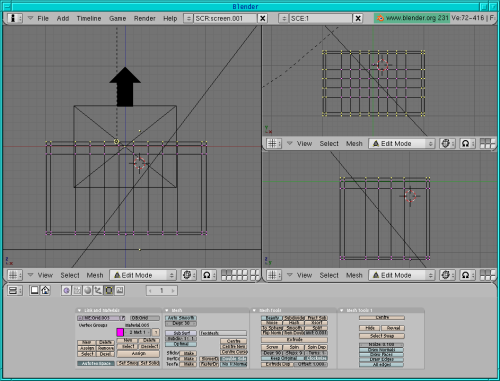Switch to Scene buttons context icon
Viewport: 500px width, 381px height.
click(x=120, y=291)
